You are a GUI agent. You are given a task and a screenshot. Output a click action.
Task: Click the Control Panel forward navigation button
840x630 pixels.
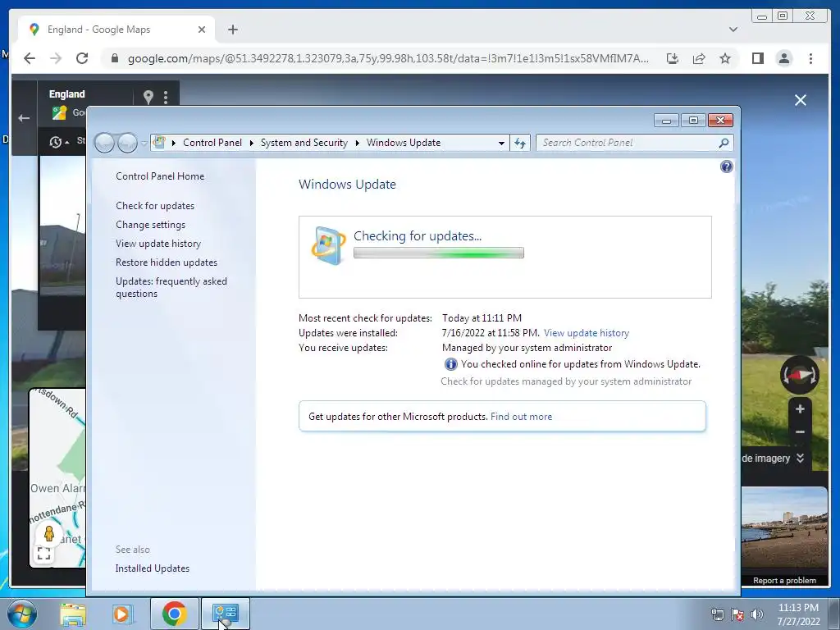click(127, 143)
